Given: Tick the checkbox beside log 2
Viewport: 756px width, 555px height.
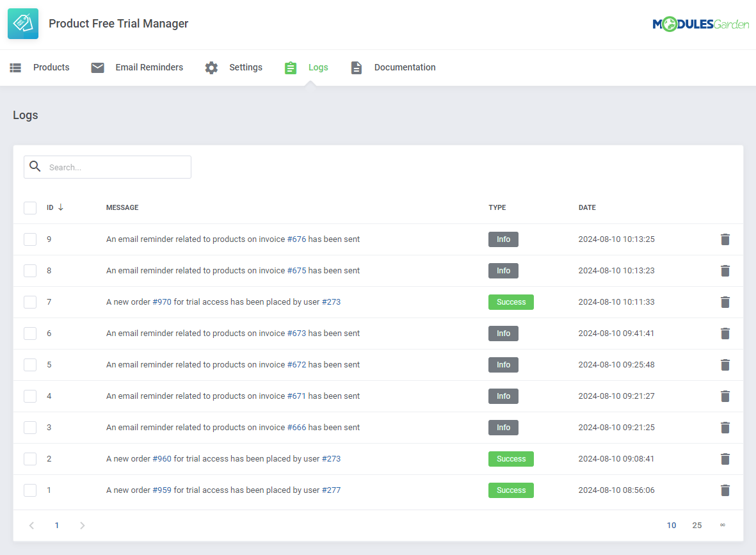Looking at the screenshot, I should click(x=30, y=458).
